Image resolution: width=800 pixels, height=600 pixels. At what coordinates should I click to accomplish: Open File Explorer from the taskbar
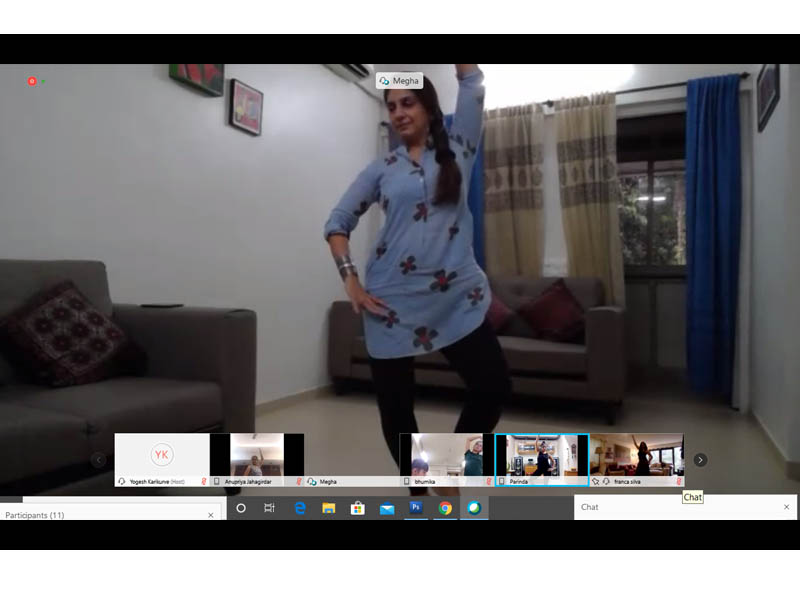[x=328, y=508]
